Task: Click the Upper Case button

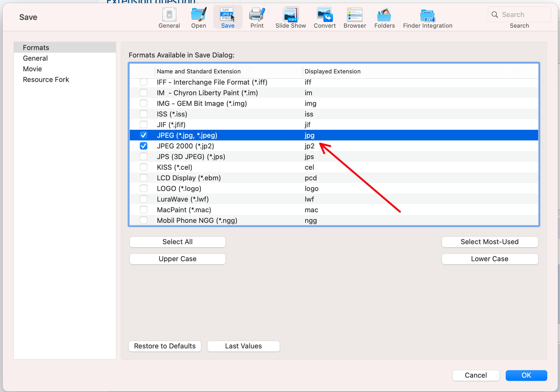Action: (178, 259)
